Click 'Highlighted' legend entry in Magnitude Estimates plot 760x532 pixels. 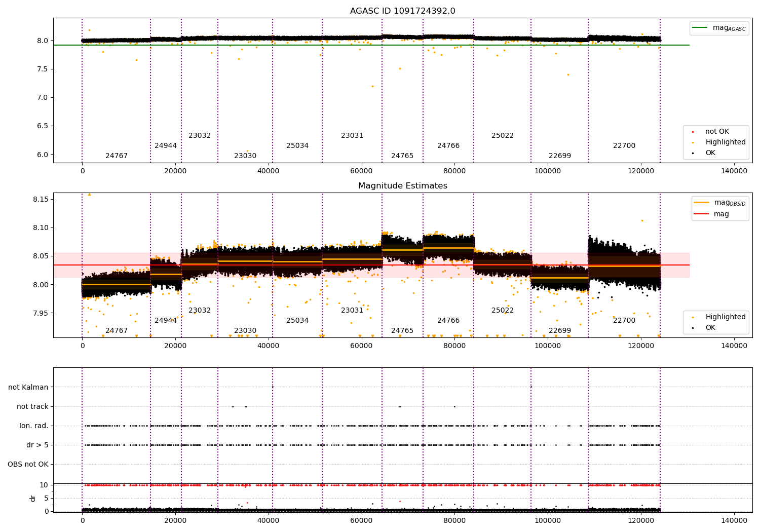tap(719, 317)
